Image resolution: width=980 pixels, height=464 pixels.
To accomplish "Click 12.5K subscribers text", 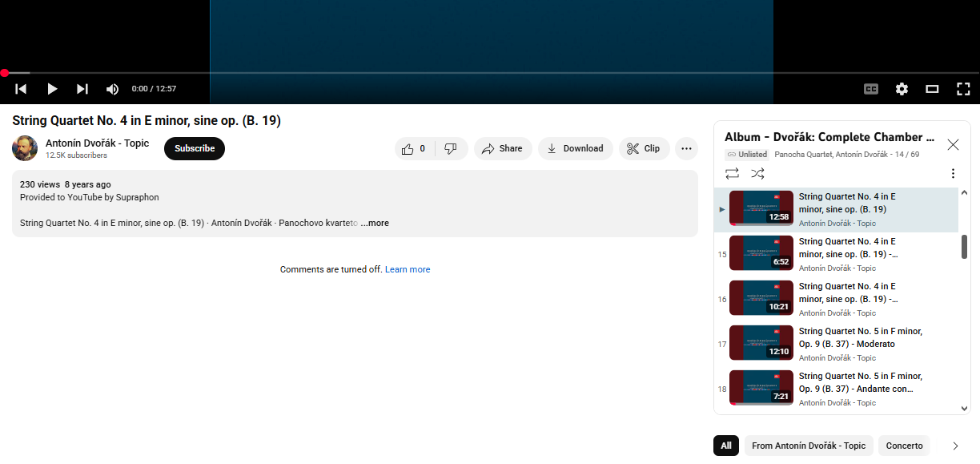I will click(x=76, y=155).
